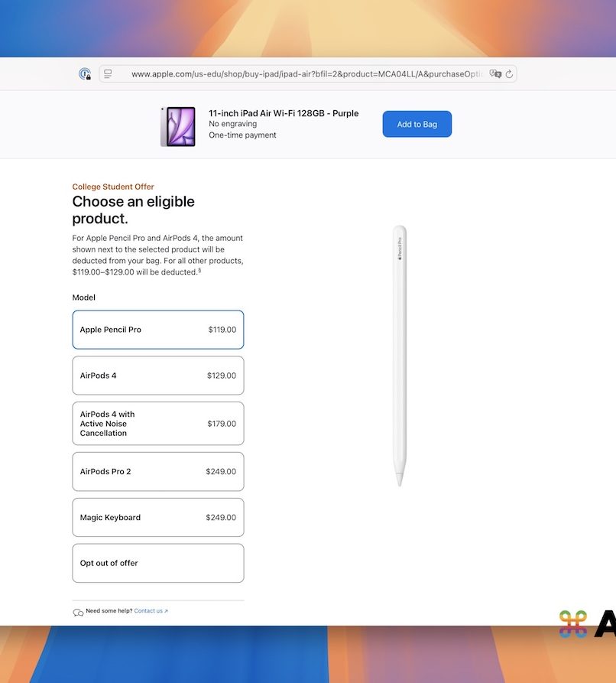
Task: Click the chat bubbles help icon
Action: click(x=78, y=612)
